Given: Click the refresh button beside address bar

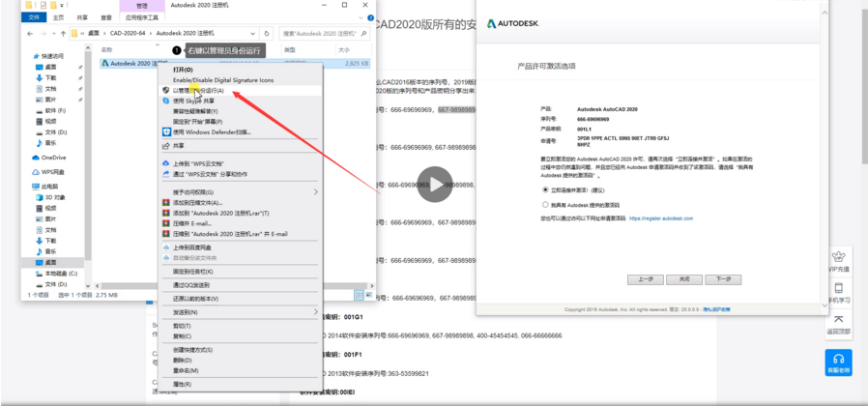Looking at the screenshot, I should (267, 33).
